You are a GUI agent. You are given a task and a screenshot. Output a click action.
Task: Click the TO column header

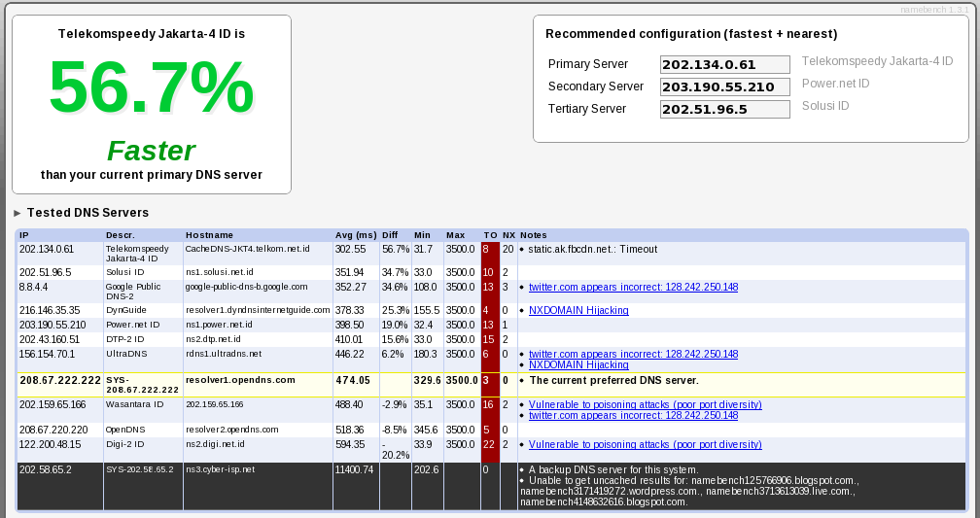click(490, 235)
